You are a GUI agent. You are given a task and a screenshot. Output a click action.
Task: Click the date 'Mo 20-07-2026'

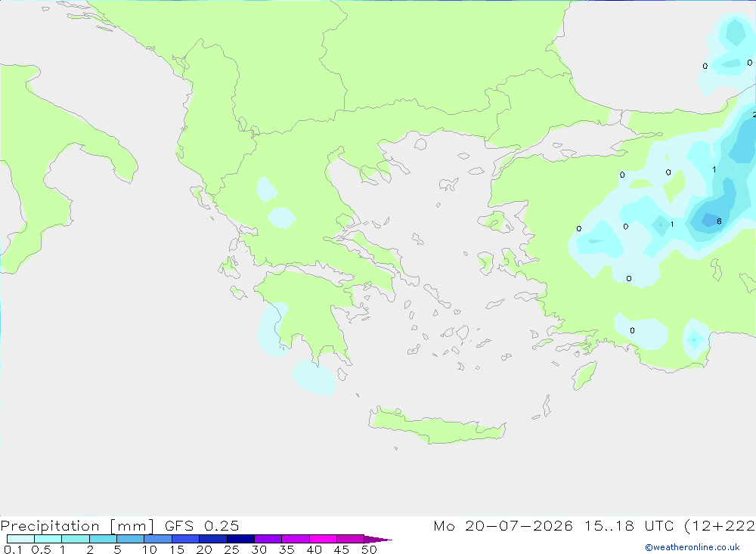pyautogui.click(x=503, y=525)
